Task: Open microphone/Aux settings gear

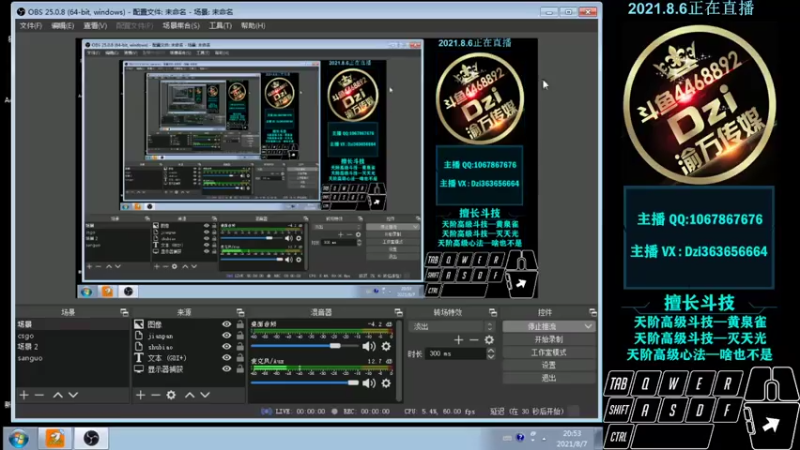Action: pyautogui.click(x=386, y=383)
